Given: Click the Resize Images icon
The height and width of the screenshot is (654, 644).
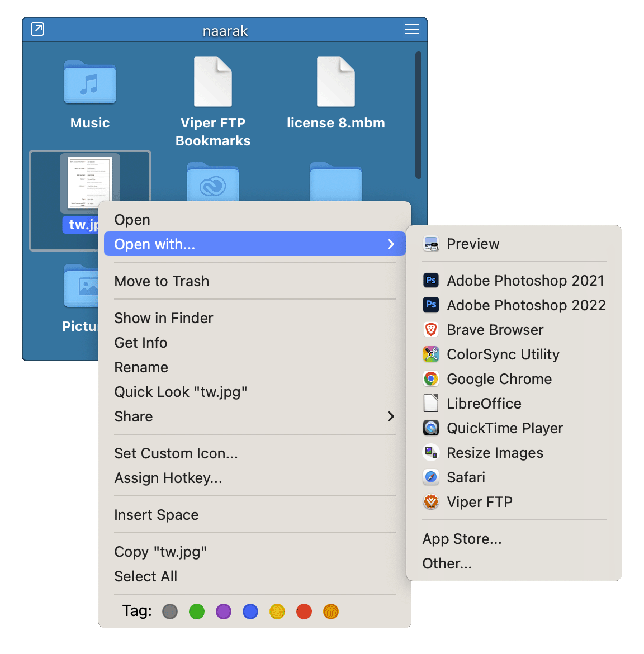Looking at the screenshot, I should point(431,453).
